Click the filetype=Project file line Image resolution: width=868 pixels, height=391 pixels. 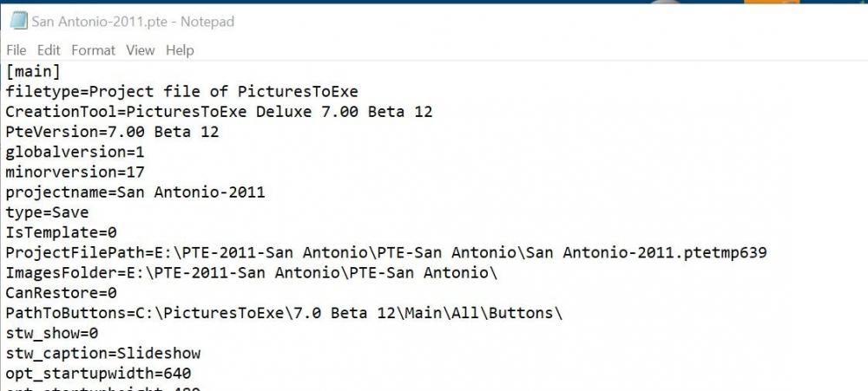181,92
